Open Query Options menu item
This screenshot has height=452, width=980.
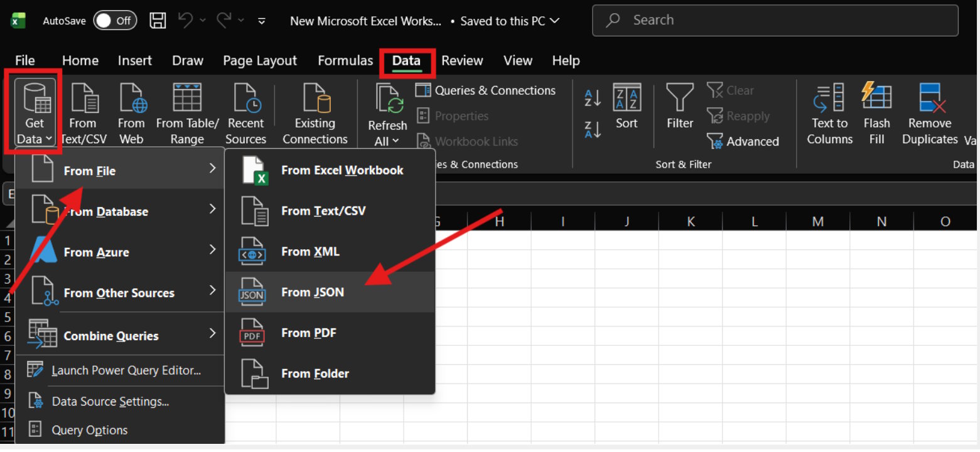(x=120, y=430)
